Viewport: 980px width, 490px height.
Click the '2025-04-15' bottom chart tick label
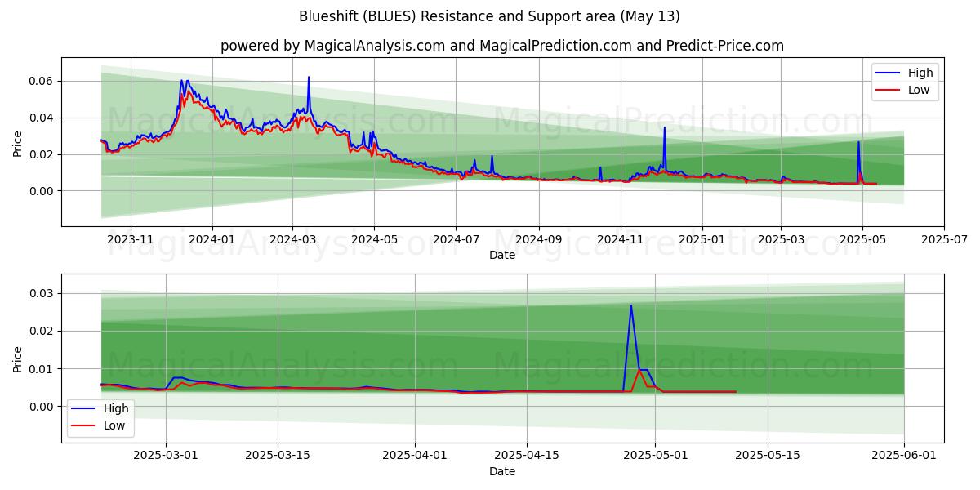(x=527, y=456)
